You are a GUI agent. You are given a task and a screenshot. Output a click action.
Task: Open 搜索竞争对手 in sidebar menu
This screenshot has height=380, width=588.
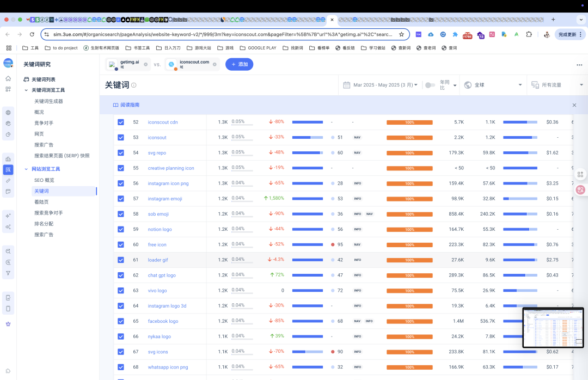pos(49,213)
